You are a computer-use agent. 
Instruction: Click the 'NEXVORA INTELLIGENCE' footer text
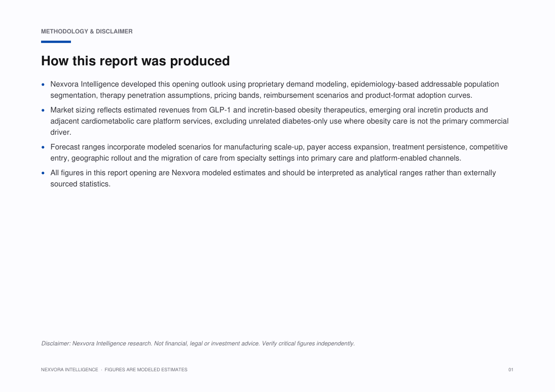coord(69,370)
